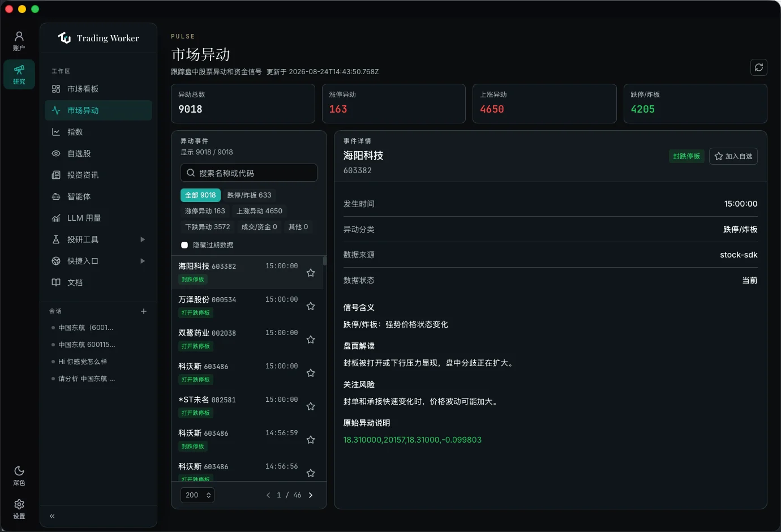Screen dimensions: 781x532
Task: Filter by 成交/资金 0
Action: (x=259, y=227)
